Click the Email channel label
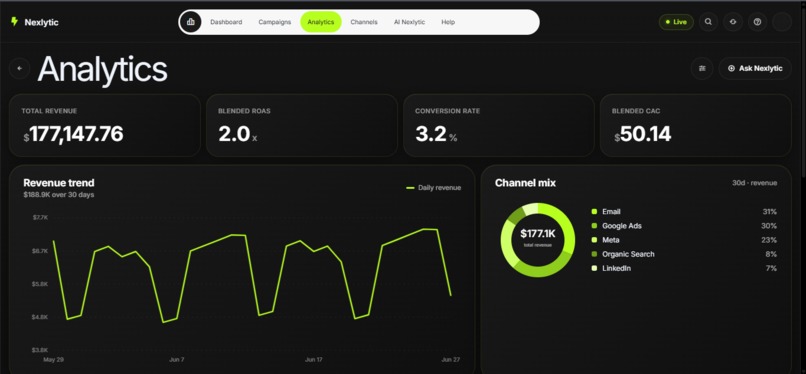Screen dimensions: 806x374 coord(611,212)
